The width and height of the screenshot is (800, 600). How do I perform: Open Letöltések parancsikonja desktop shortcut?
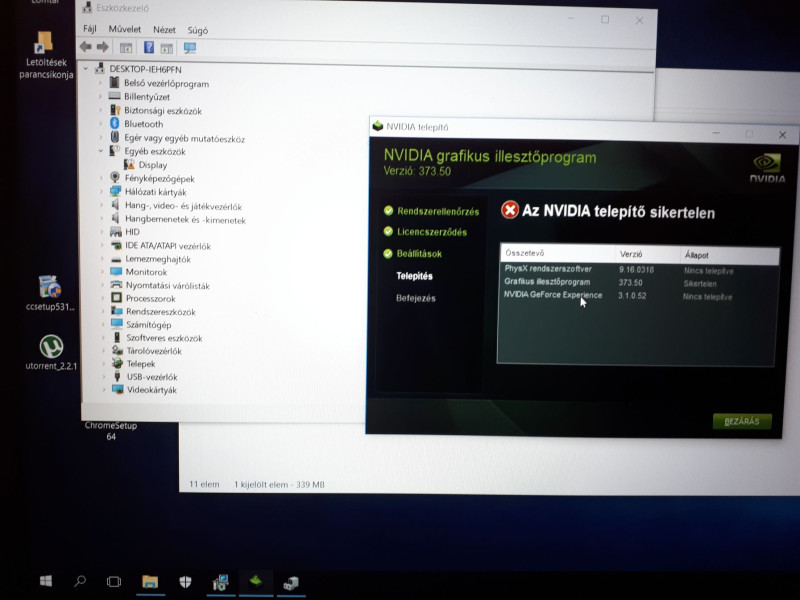click(x=46, y=55)
